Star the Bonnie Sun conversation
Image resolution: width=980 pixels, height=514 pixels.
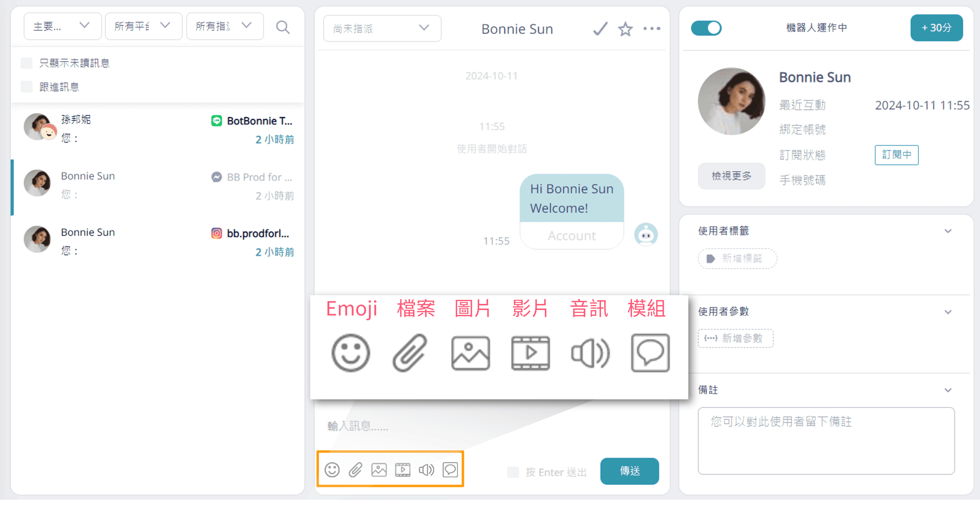click(x=625, y=28)
